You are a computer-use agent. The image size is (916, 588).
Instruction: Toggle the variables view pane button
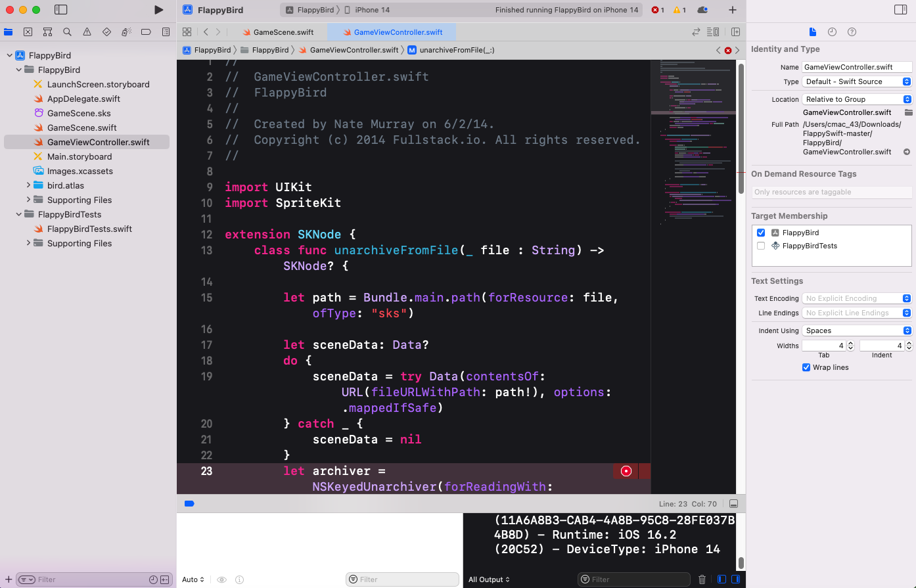pyautogui.click(x=722, y=579)
